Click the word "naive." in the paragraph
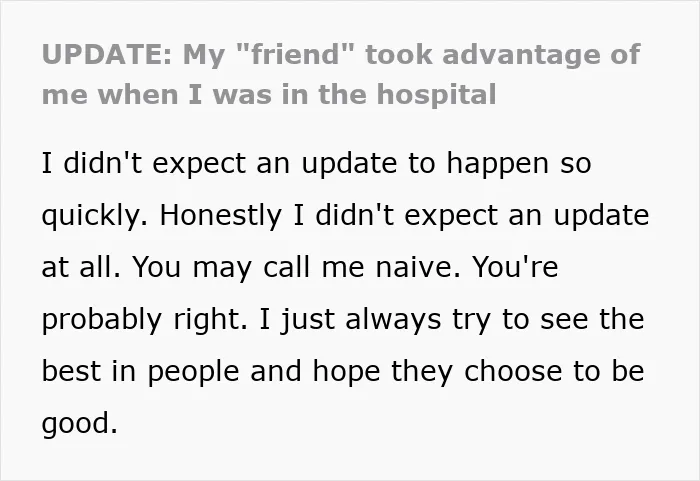 coord(418,267)
